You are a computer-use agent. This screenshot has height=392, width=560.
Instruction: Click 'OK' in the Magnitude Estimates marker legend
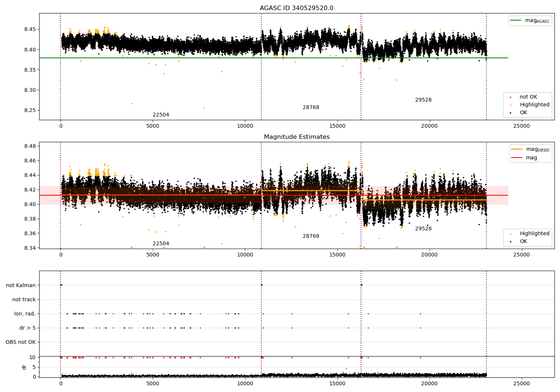point(523,242)
